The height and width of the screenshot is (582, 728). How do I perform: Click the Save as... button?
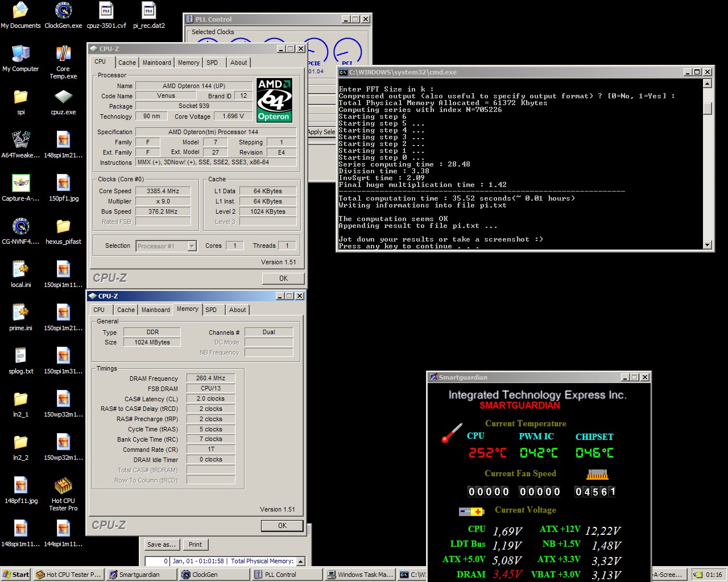click(x=161, y=544)
